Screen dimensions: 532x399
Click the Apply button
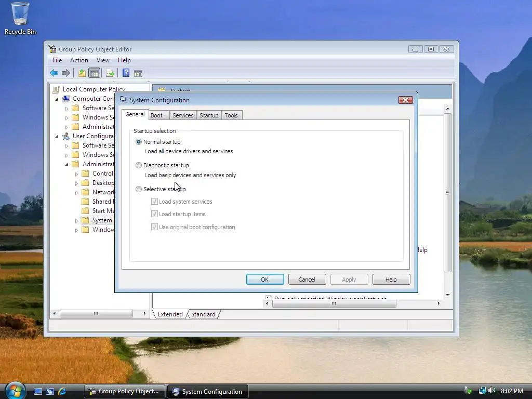click(349, 279)
